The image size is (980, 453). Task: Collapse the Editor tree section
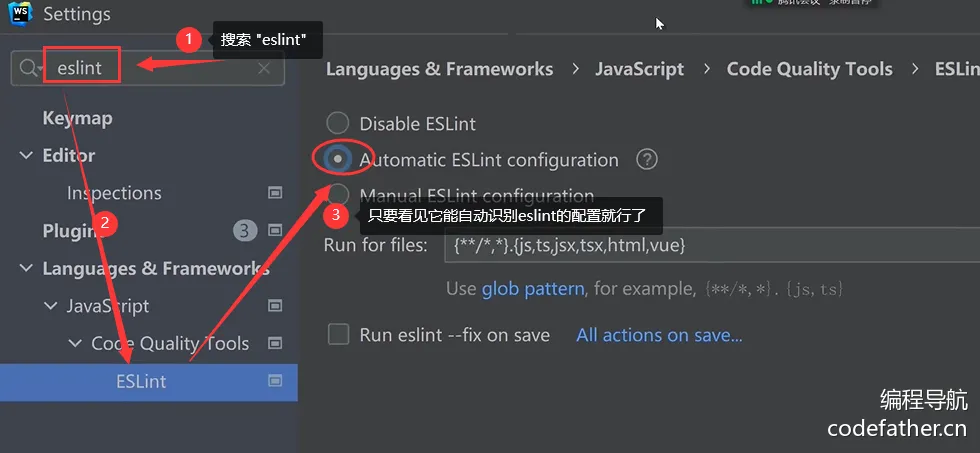click(26, 156)
